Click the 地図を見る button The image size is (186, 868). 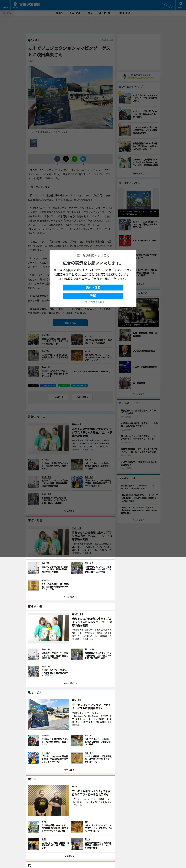[70, 323]
